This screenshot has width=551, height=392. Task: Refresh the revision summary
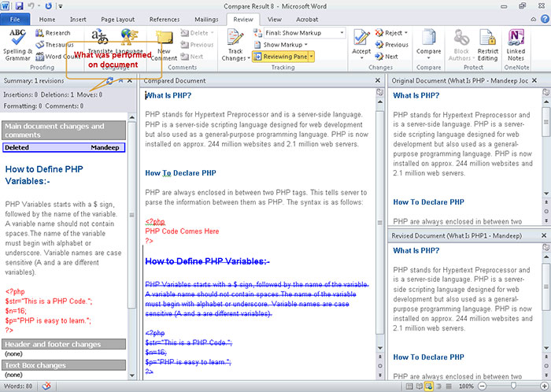pos(110,81)
